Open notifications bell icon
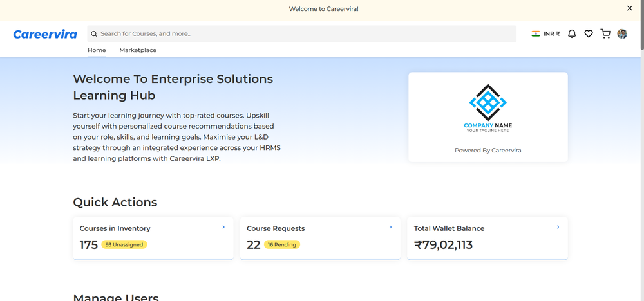Screen dimensions: 644x301 (572, 33)
